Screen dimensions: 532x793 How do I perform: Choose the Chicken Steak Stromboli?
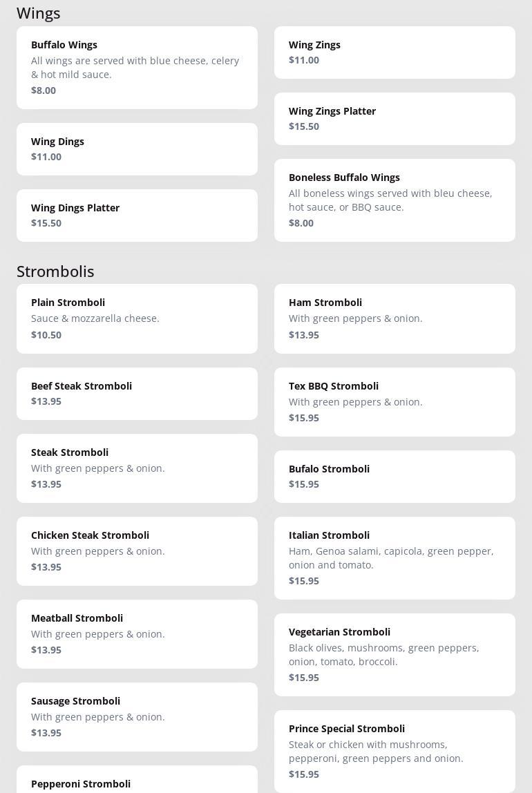click(x=137, y=551)
